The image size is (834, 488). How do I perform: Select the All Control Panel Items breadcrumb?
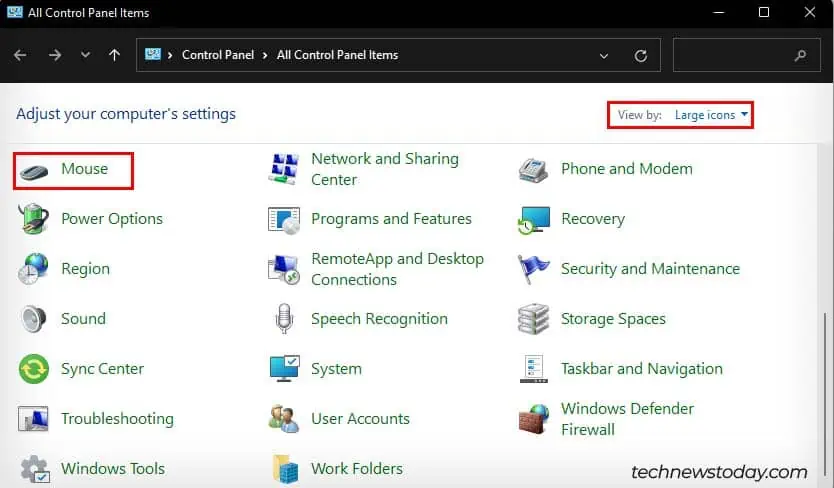click(337, 55)
